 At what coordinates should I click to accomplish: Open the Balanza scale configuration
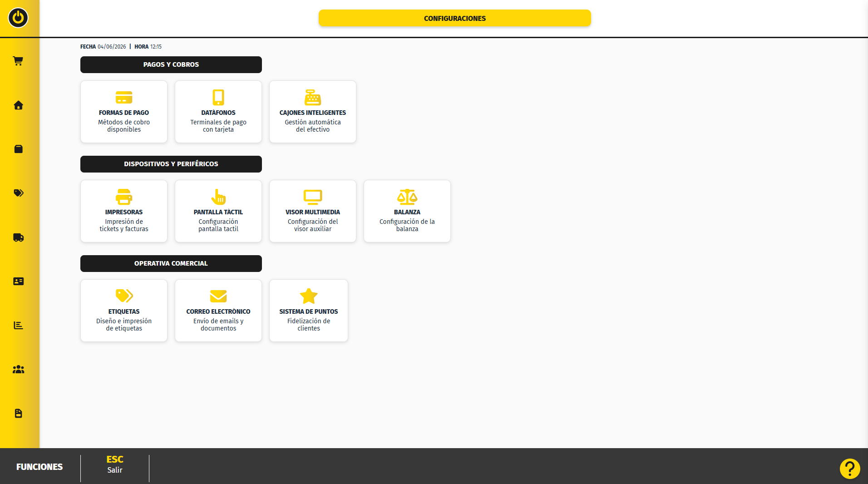pyautogui.click(x=407, y=211)
